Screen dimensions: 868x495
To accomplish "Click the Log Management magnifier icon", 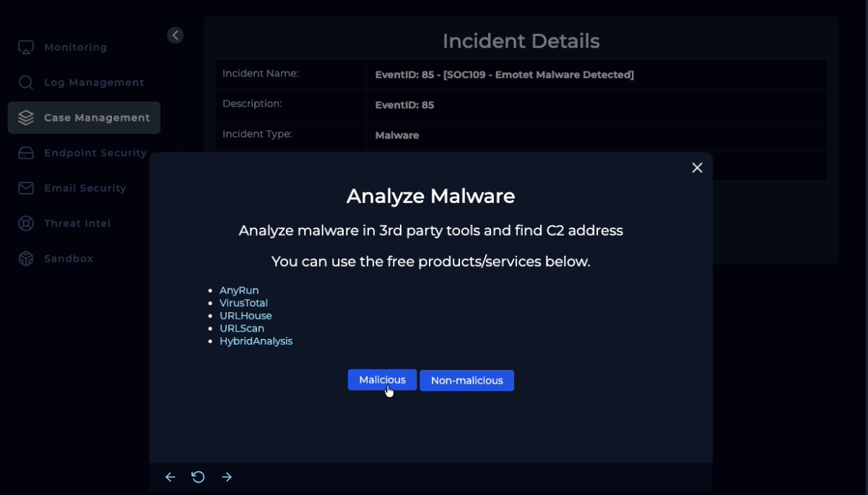I will coord(26,82).
